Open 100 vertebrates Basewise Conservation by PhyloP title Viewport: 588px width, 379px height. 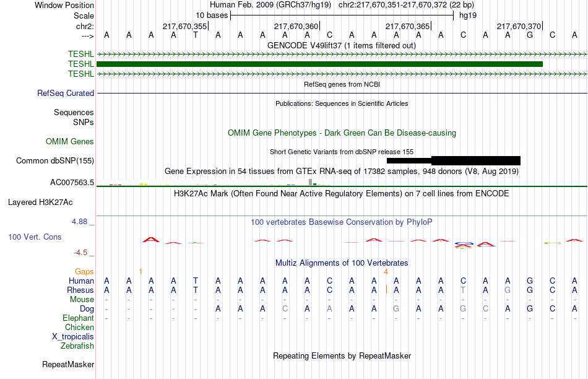tap(342, 222)
